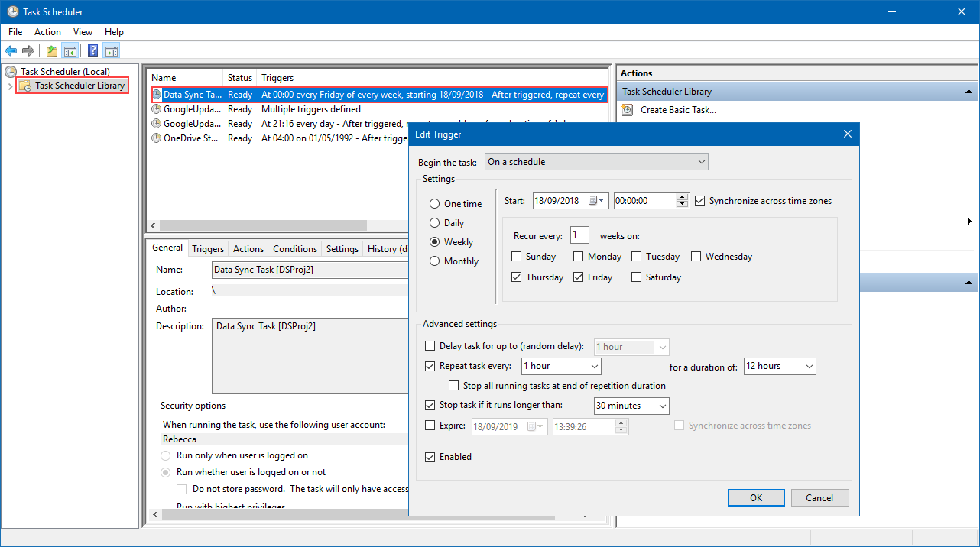Select the Daily radio button
980x547 pixels.
pos(435,223)
